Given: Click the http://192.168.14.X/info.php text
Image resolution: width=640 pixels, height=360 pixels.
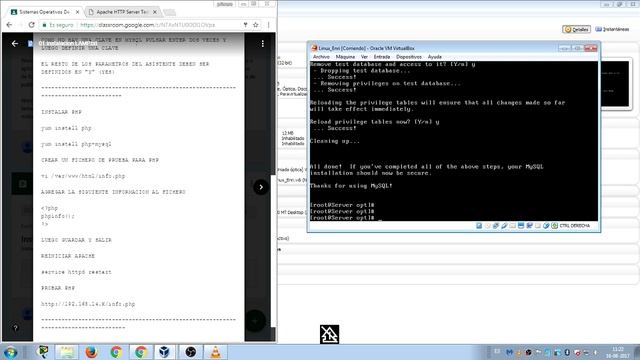Looking at the screenshot, I should click(88, 304).
